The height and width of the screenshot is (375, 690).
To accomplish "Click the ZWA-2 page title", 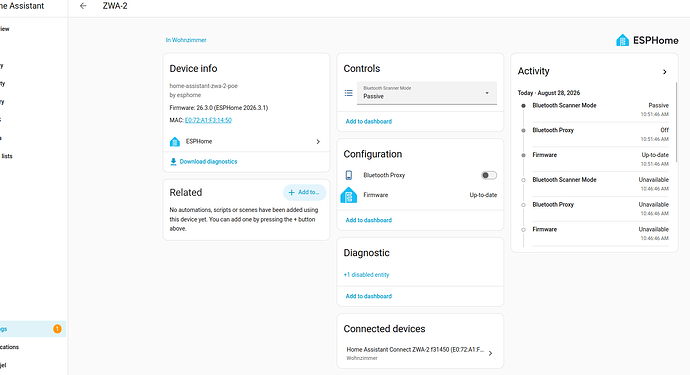I will click(x=115, y=6).
